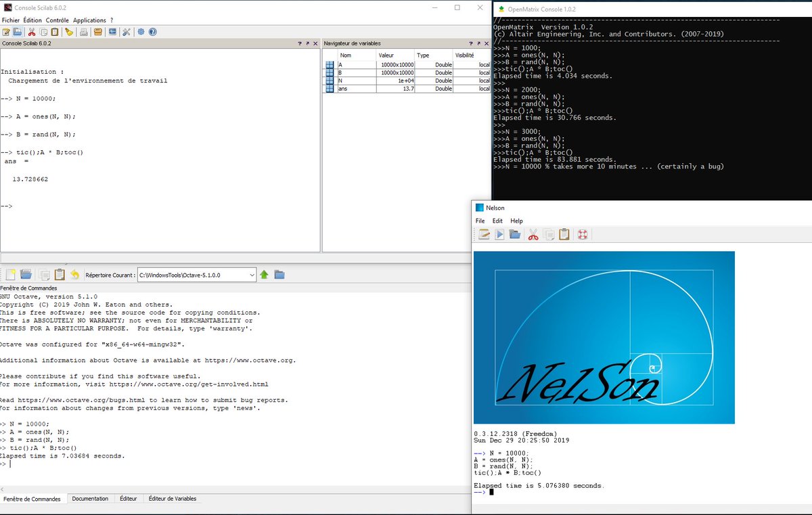Sort variables by the Valeur column header
Viewport: 812px width, 515px height.
(x=395, y=55)
